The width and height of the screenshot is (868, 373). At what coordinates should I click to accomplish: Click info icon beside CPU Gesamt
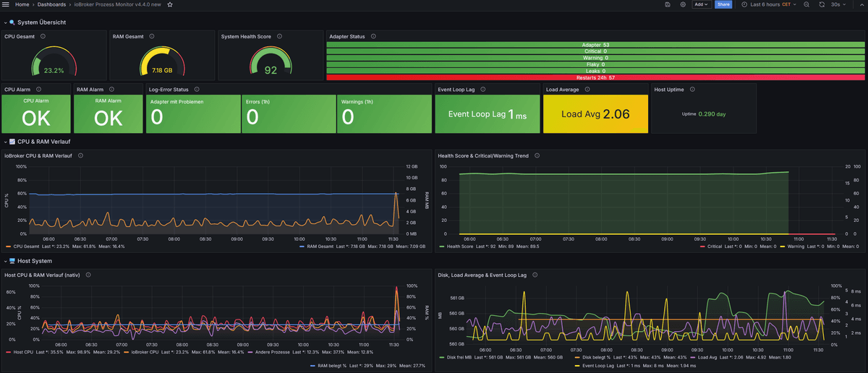43,36
